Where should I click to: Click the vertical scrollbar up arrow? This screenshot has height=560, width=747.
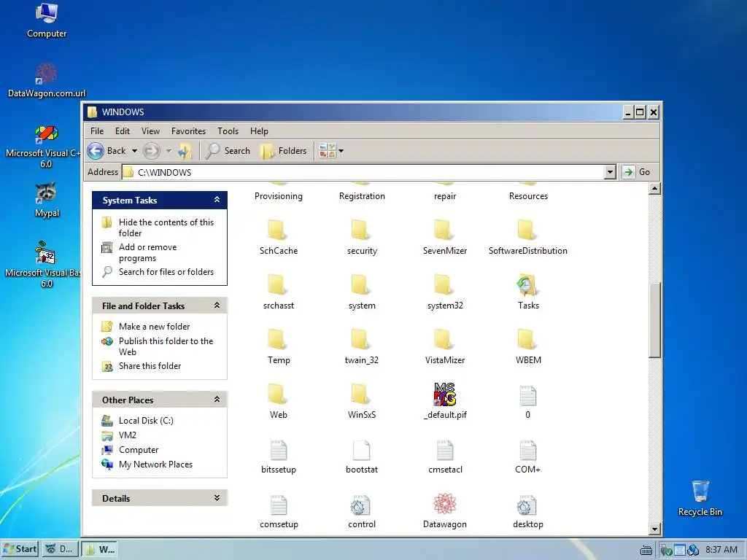(x=654, y=189)
